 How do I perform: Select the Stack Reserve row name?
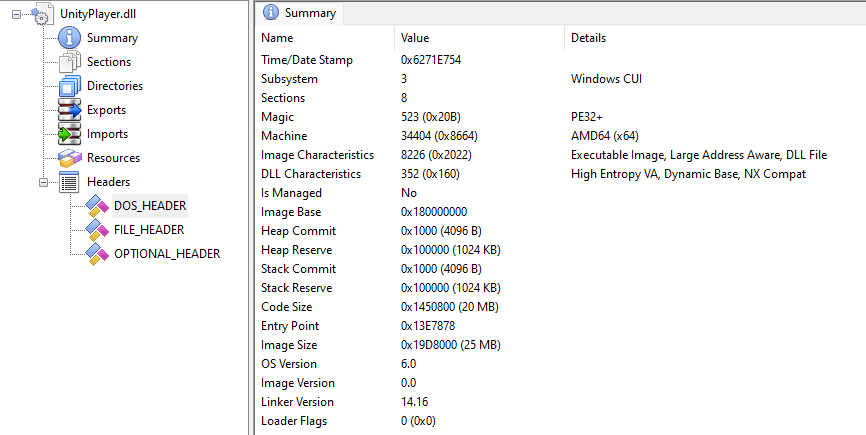297,288
